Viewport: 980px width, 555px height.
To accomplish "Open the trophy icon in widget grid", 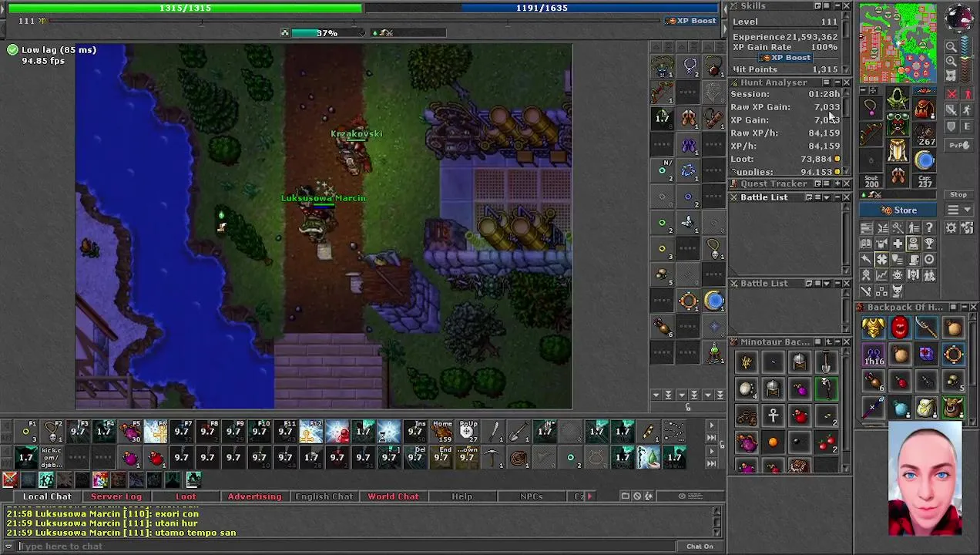I will tap(929, 243).
